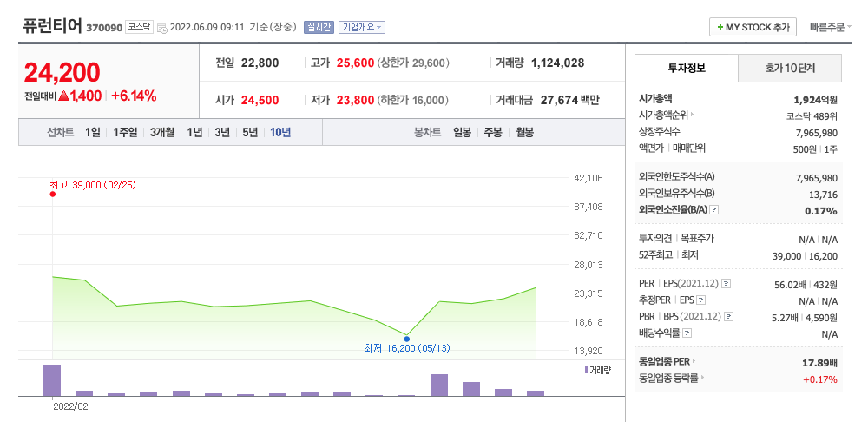The width and height of the screenshot is (868, 422).
Task: Open the 시가총액순위 link
Action: tap(663, 115)
